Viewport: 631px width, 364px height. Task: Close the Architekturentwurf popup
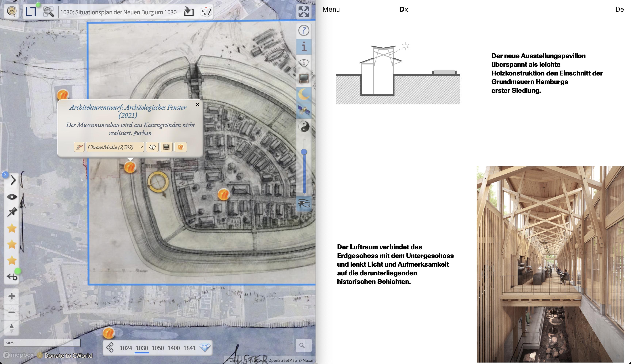198,104
